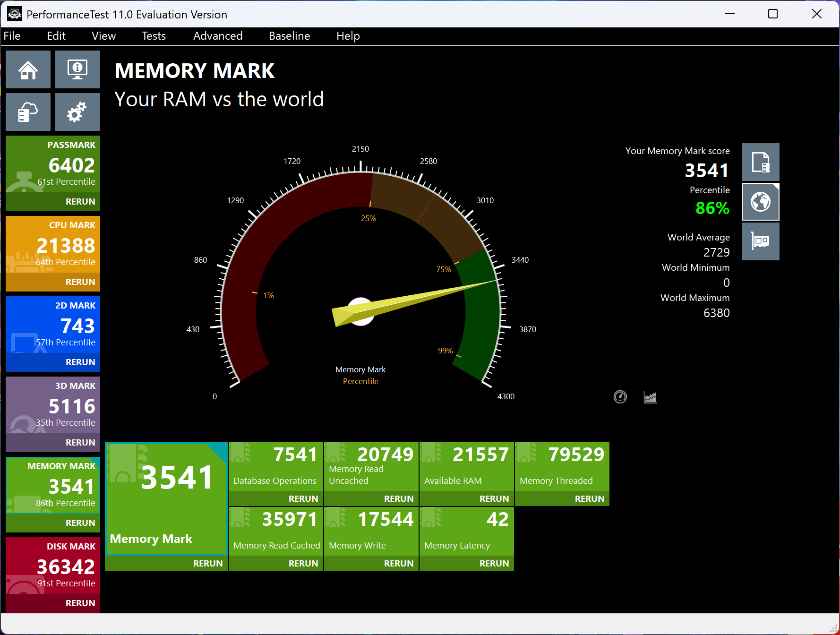Click the test results document icon

tap(760, 162)
